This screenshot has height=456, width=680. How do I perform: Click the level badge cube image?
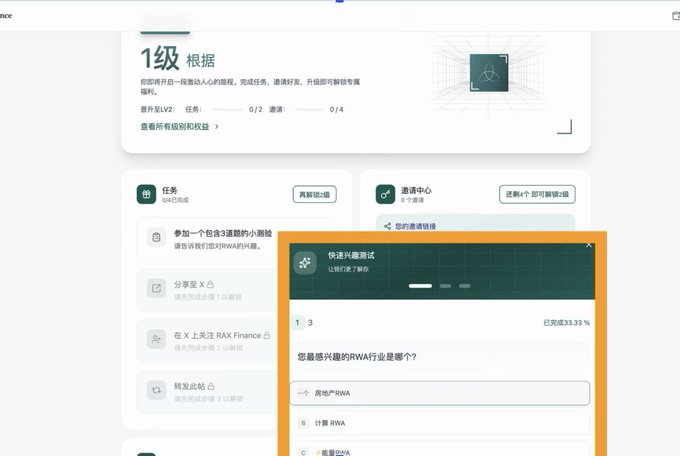tap(489, 72)
